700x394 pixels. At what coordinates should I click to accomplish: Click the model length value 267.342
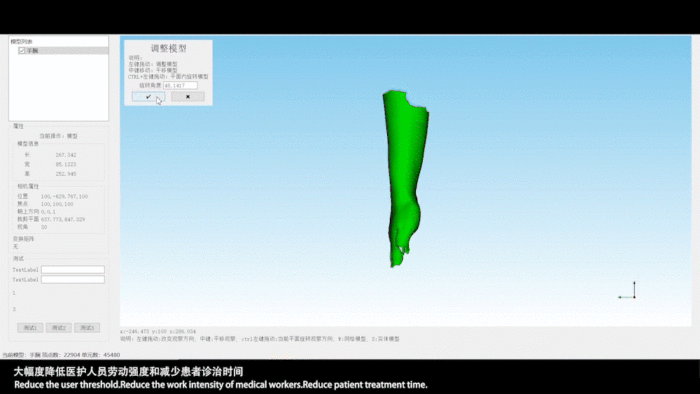click(x=66, y=155)
